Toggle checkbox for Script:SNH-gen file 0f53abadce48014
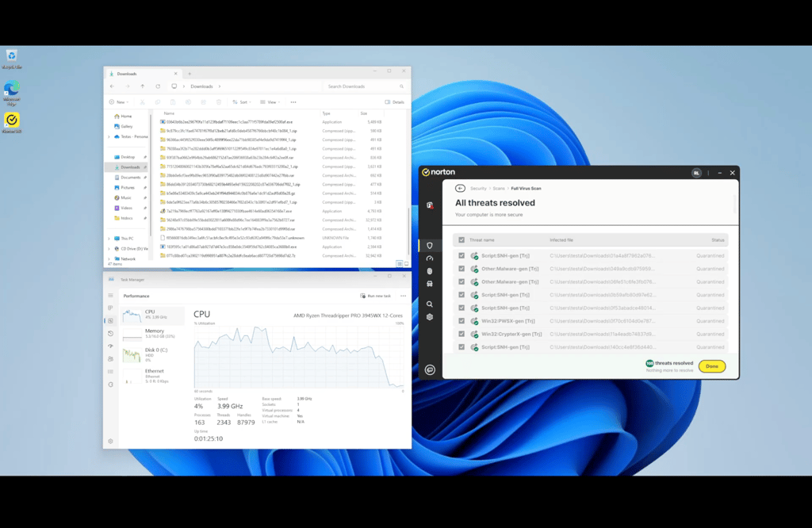This screenshot has width=812, height=528. click(462, 308)
